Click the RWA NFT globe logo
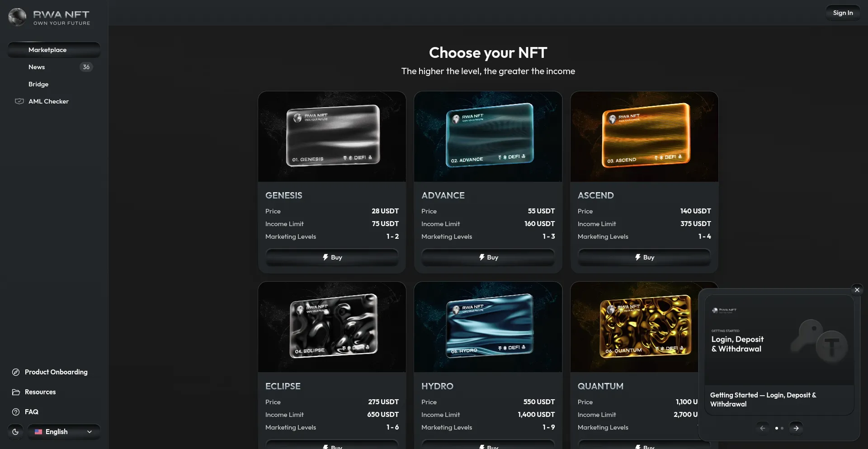The height and width of the screenshot is (449, 868). coord(17,17)
